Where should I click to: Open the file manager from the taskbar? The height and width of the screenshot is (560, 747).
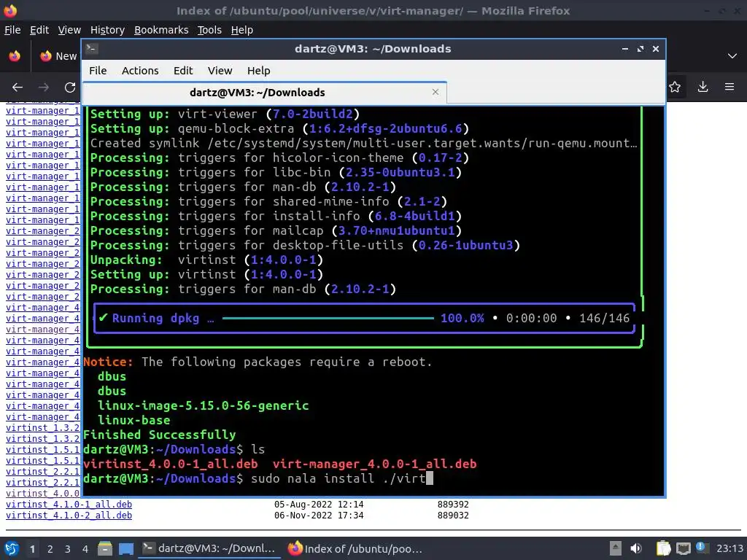click(105, 548)
